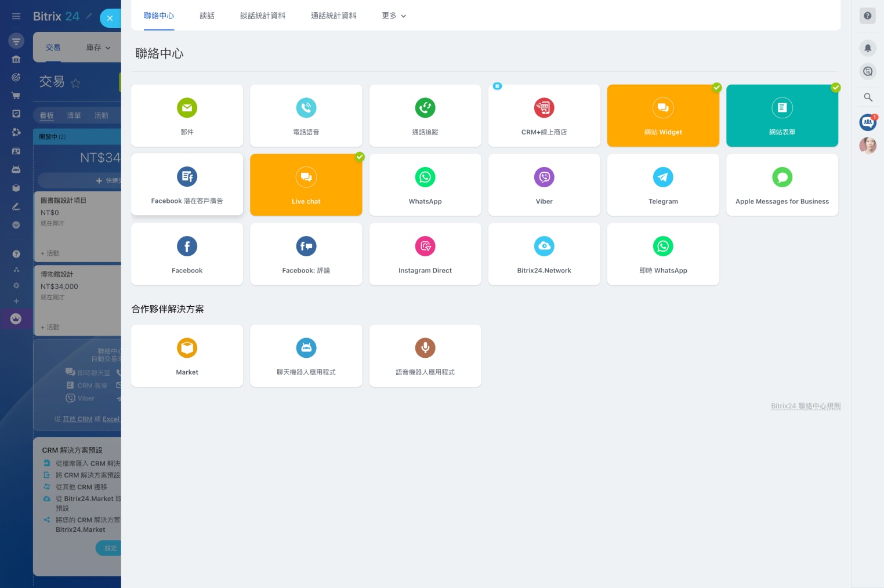This screenshot has height=588, width=884.
Task: Open the group chat icon with badge
Action: (868, 122)
